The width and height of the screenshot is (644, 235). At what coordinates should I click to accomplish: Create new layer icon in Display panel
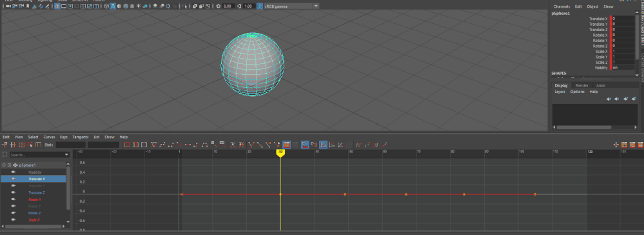click(x=625, y=99)
